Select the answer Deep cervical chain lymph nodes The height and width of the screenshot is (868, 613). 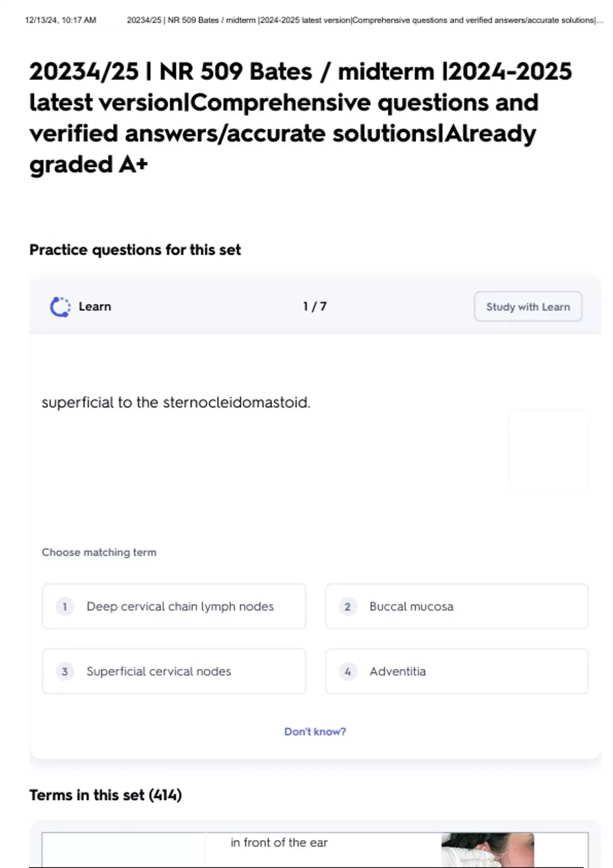(x=174, y=607)
